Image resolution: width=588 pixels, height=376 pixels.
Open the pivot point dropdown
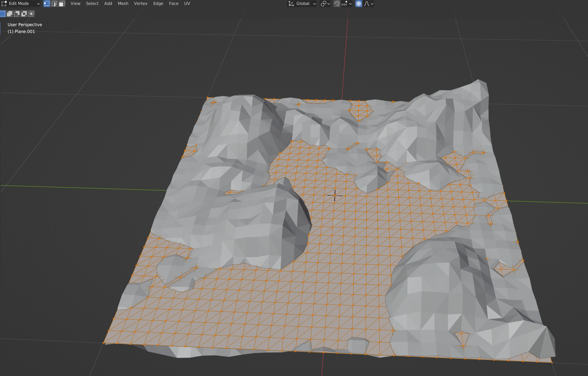pyautogui.click(x=325, y=4)
